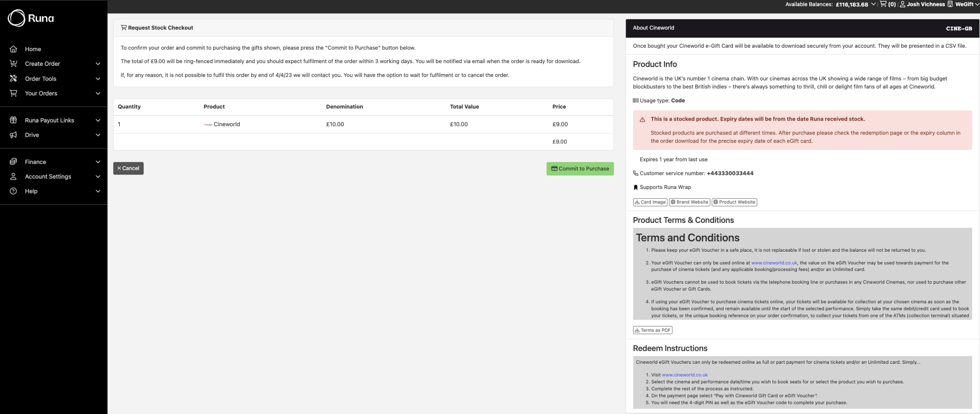Click the CINE-GB product code
Viewport: 980px width, 414px height.
coord(959,28)
